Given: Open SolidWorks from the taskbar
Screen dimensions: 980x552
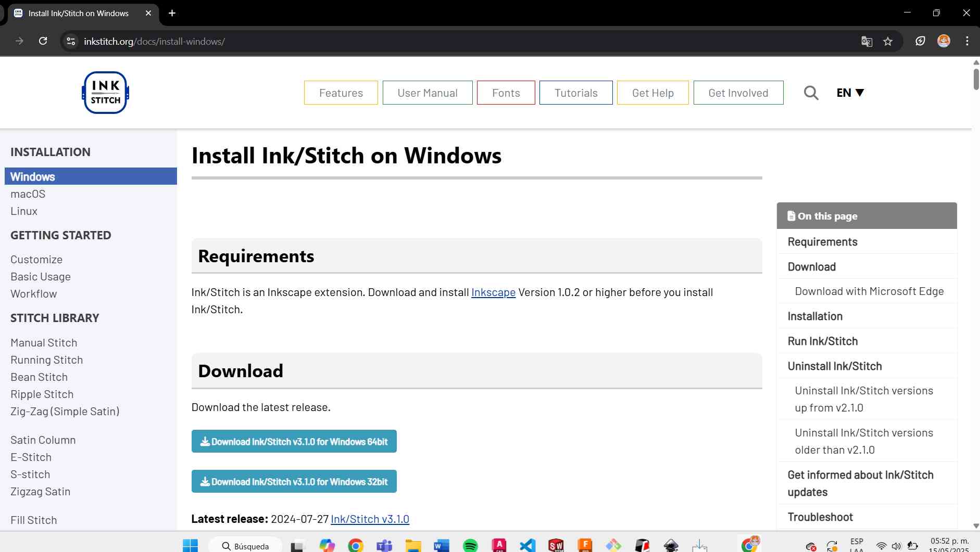Looking at the screenshot, I should coord(556,545).
